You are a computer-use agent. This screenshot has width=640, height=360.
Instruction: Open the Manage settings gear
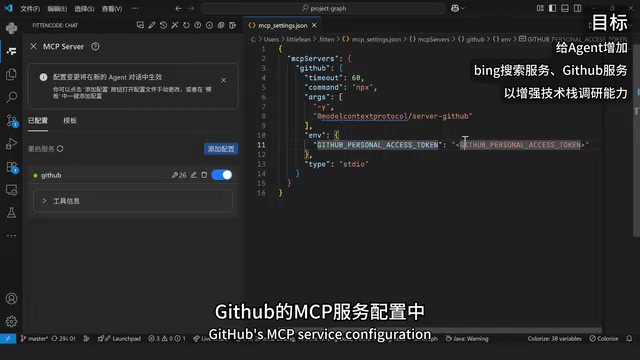point(11,322)
